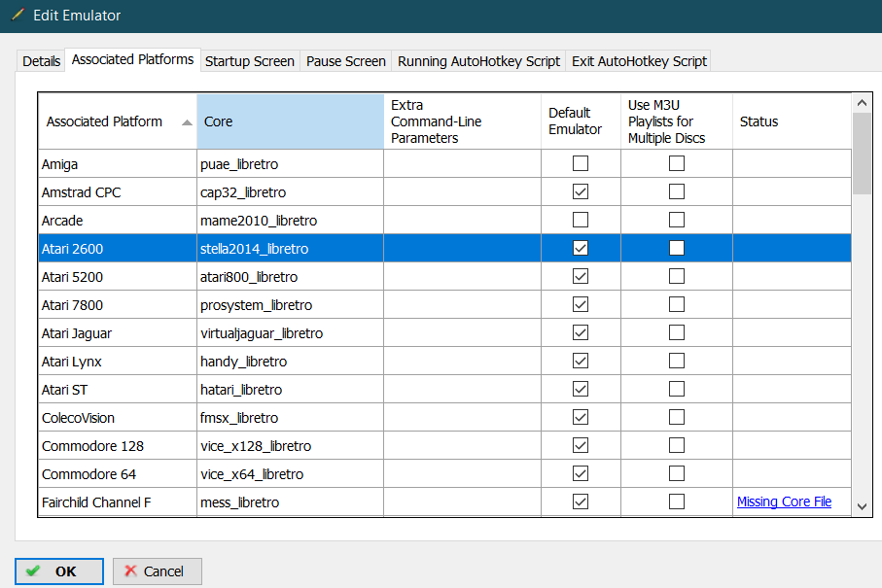Toggle Default Emulator for Fairchild Channel F
The image size is (882, 588).
[x=581, y=502]
